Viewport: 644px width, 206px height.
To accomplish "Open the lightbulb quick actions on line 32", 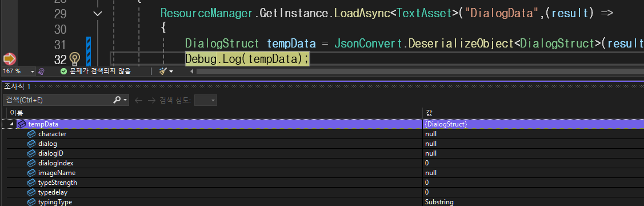I will [74, 59].
